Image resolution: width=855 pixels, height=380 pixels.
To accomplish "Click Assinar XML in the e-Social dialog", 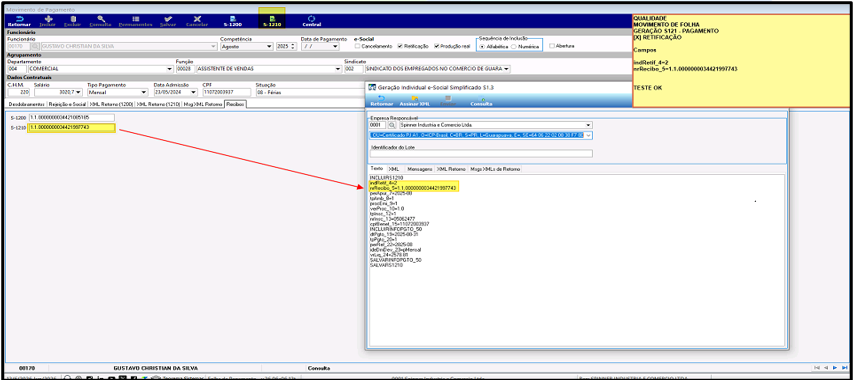I will [x=414, y=100].
